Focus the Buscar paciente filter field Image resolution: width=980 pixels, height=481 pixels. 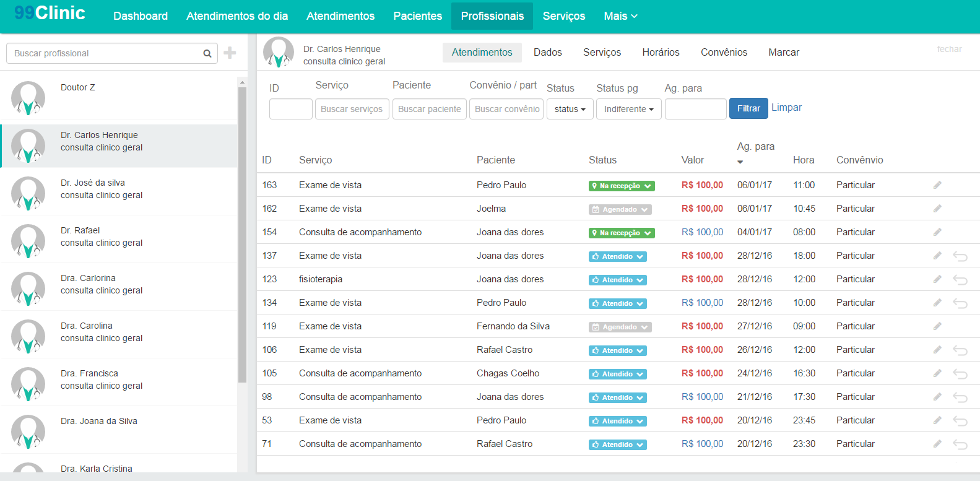(429, 109)
